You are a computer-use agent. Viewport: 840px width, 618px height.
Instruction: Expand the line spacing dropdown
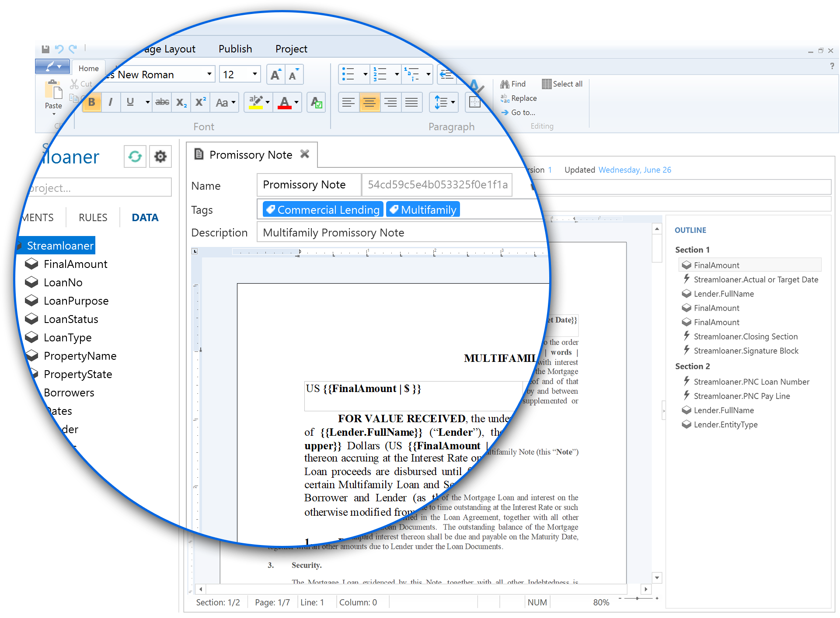(453, 102)
